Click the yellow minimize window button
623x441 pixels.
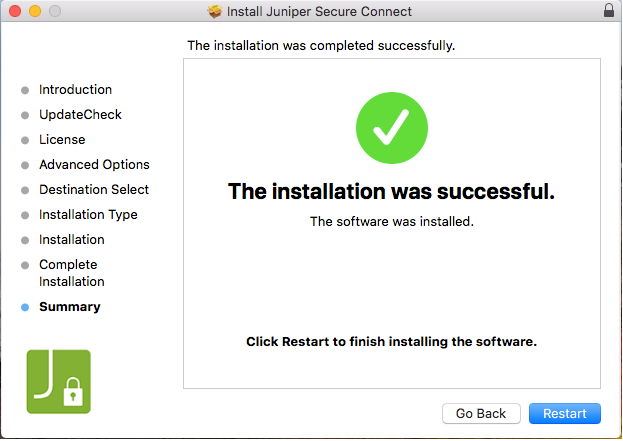click(x=34, y=11)
